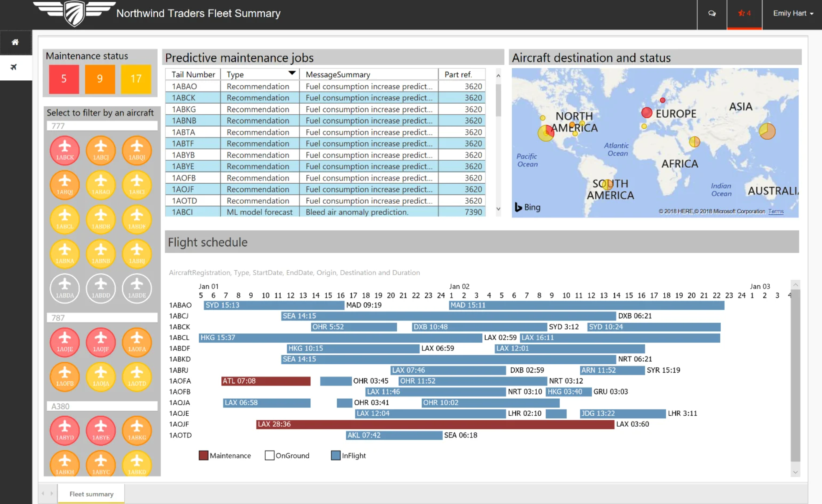Click the Northwind Traders shield logo
The image size is (822, 504).
(74, 13)
